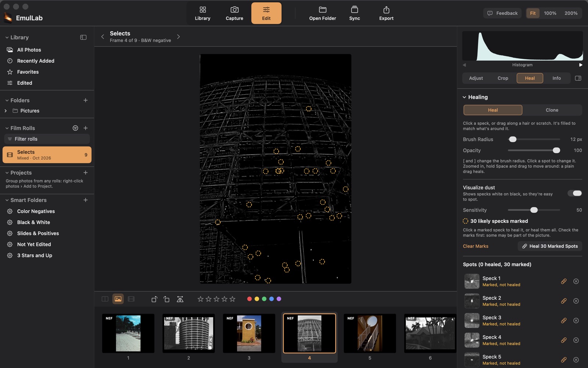Heal Speck 1 with its bandage icon

[564, 282]
